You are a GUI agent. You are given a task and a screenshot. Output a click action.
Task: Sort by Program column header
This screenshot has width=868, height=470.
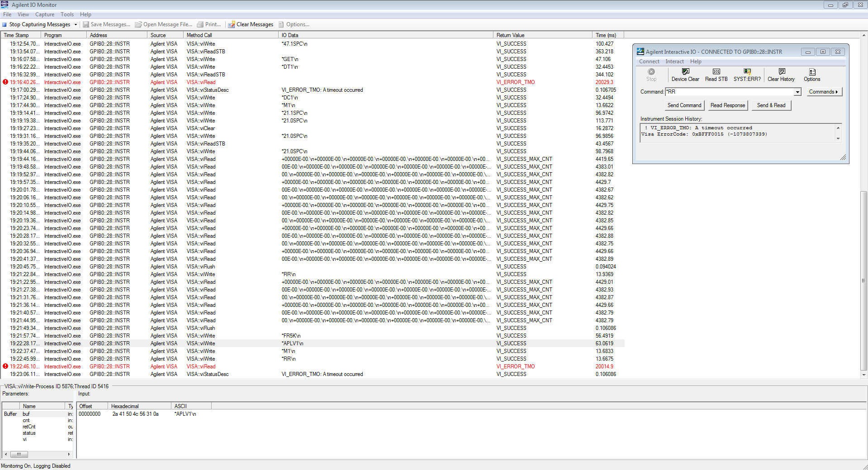[x=64, y=35]
